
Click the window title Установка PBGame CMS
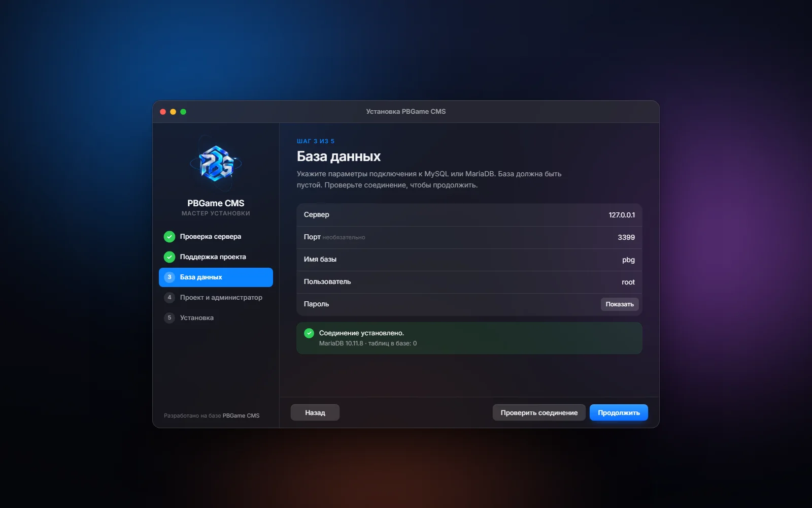(x=406, y=111)
